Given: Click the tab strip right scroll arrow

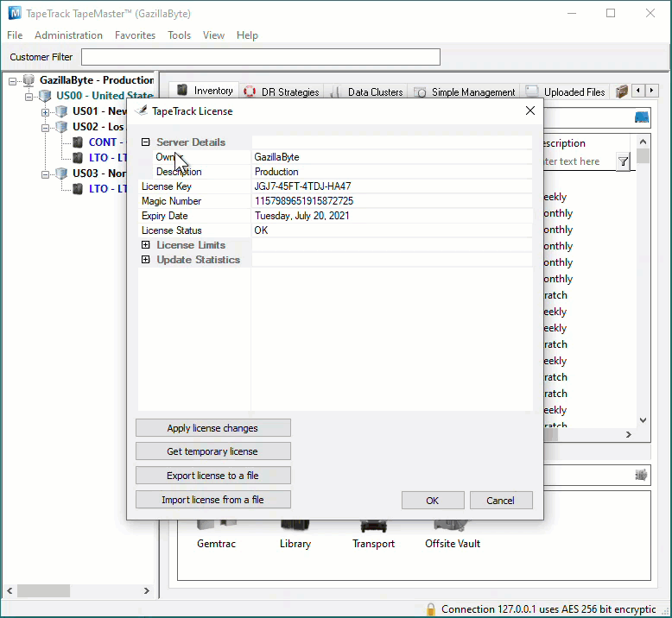Looking at the screenshot, I should [651, 91].
